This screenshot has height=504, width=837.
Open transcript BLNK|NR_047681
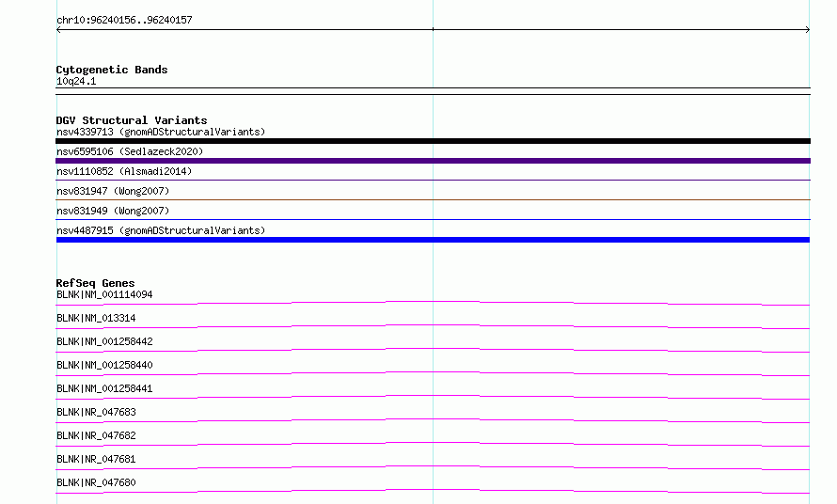(x=96, y=459)
